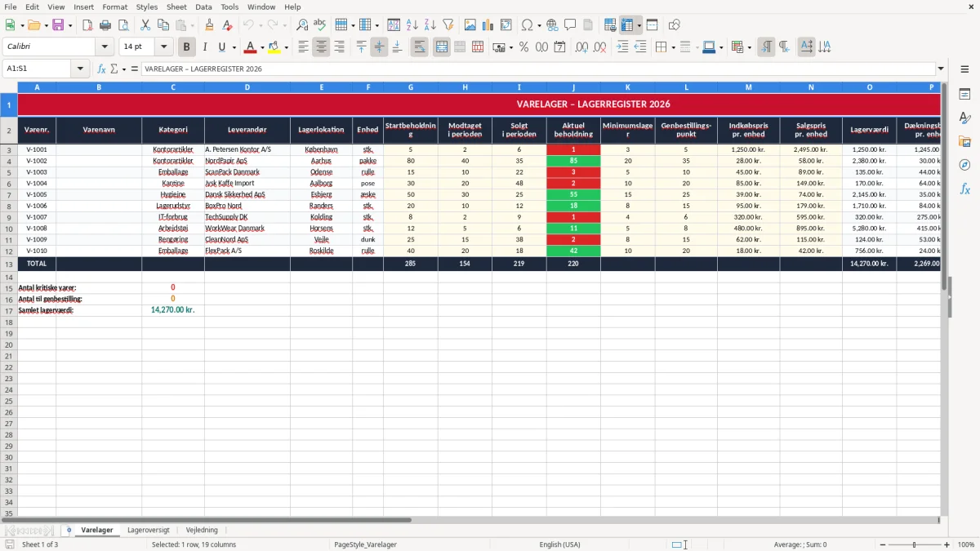Click the Background Color yellow swatch
Viewport: 980px width, 551px height.
274,47
